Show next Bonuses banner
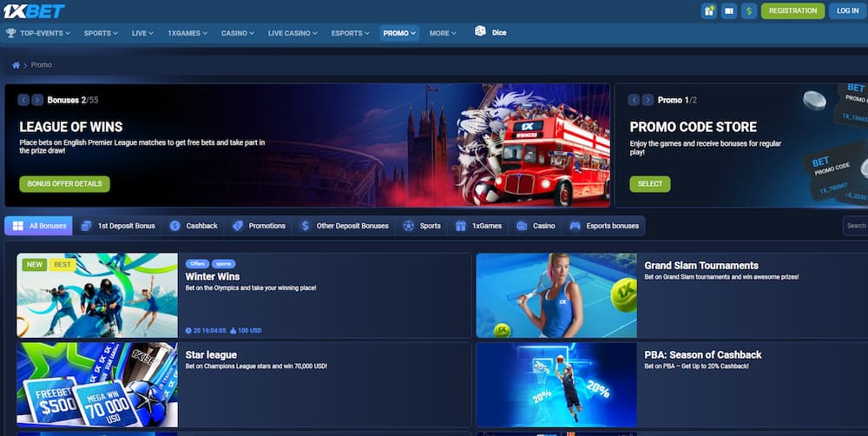 pos(37,100)
